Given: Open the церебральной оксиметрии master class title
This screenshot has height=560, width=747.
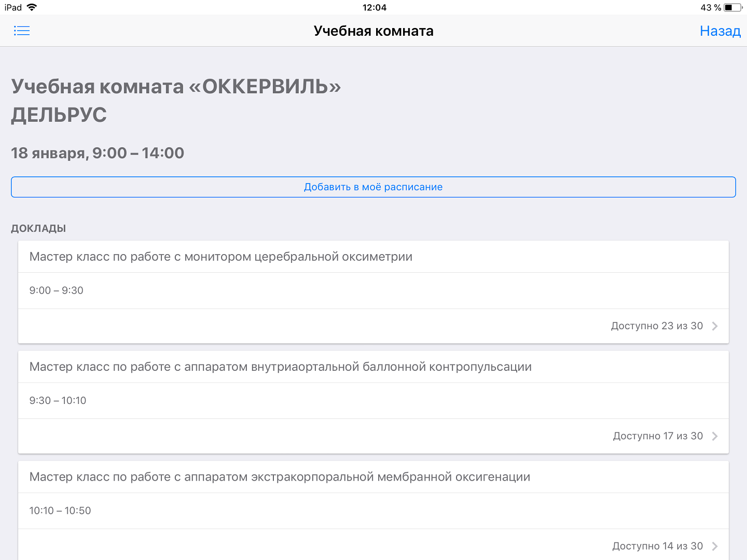Looking at the screenshot, I should 221,257.
